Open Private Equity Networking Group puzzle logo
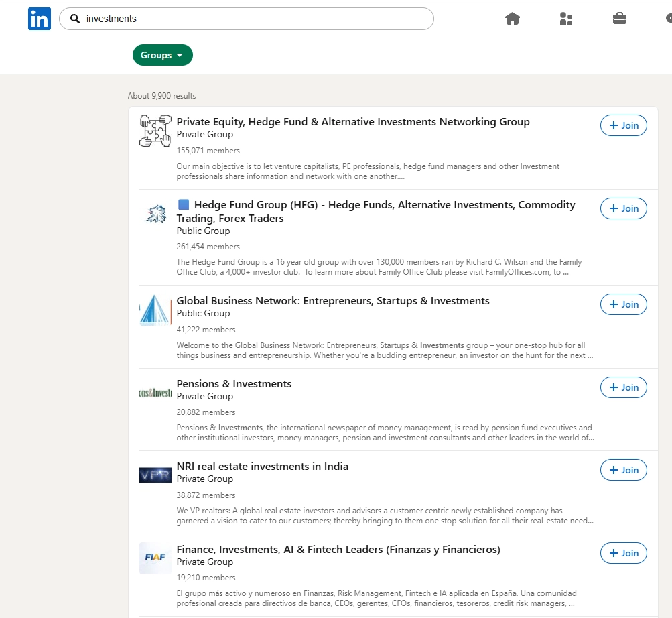This screenshot has height=618, width=672. tap(155, 131)
